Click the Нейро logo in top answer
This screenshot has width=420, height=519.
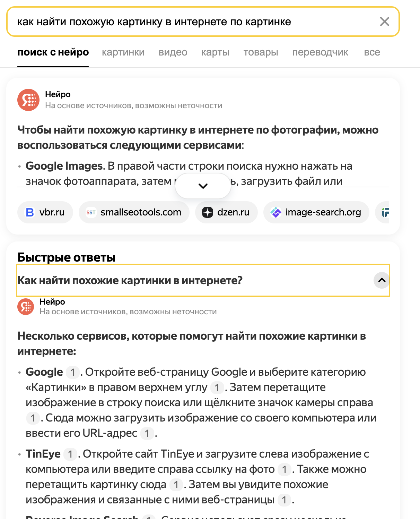tap(28, 100)
